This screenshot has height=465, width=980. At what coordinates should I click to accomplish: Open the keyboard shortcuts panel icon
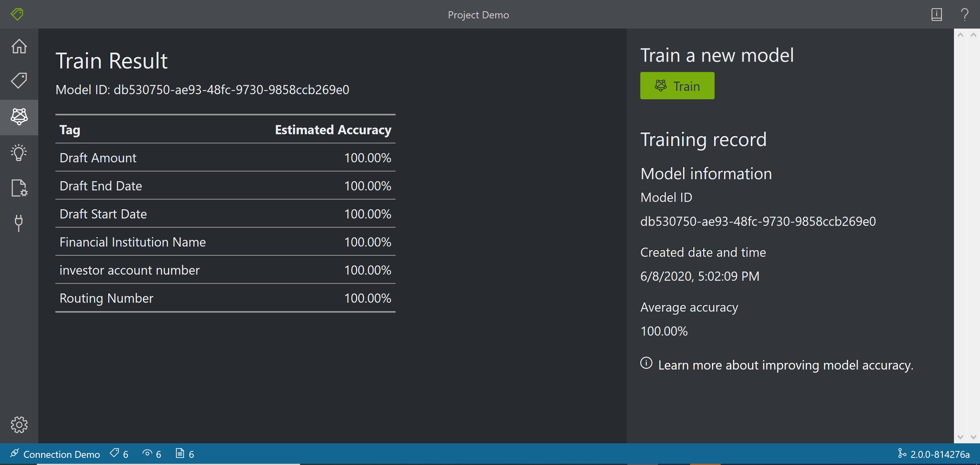(937, 15)
